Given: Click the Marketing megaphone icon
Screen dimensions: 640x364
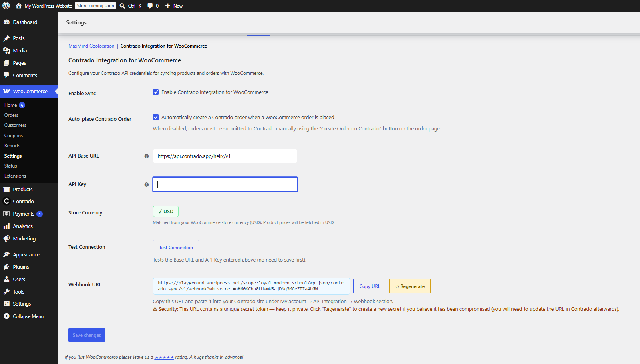Looking at the screenshot, I should click(6, 238).
